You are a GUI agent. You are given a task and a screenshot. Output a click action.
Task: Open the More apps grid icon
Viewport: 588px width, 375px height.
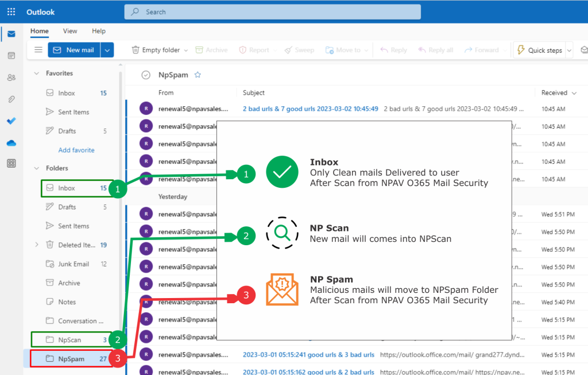tap(11, 164)
